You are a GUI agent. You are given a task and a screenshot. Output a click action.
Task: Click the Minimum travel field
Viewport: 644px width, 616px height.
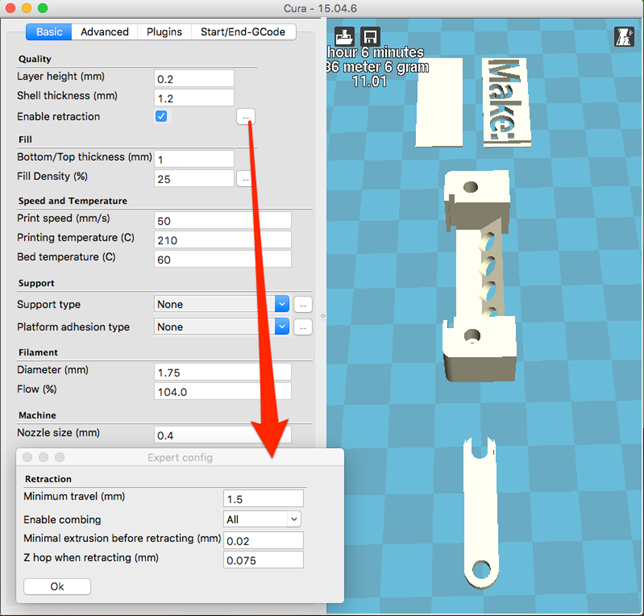tap(263, 499)
